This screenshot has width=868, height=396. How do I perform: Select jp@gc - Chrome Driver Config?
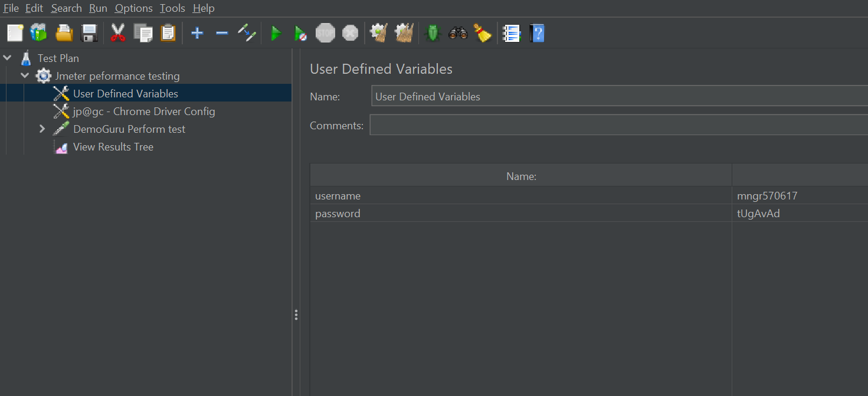coord(143,112)
